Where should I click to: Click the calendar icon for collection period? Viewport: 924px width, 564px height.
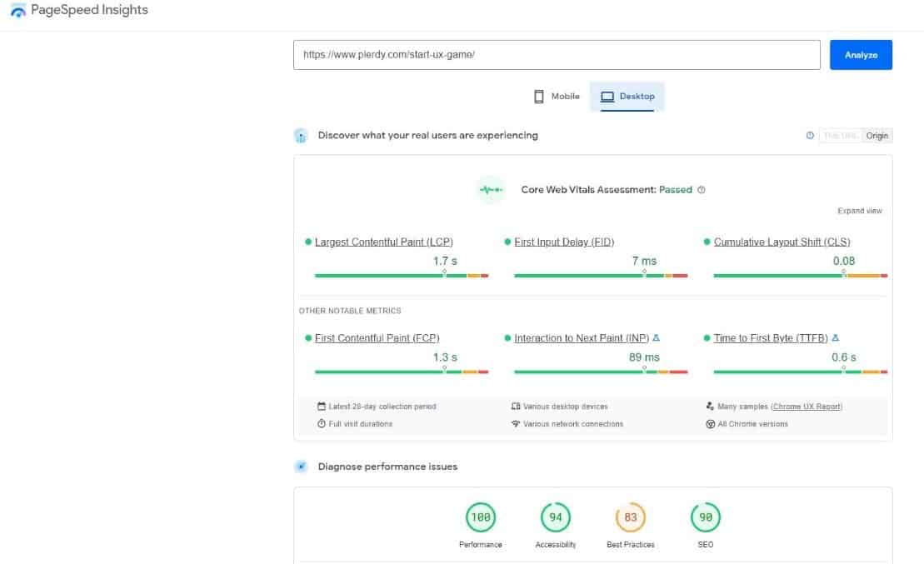click(x=321, y=406)
